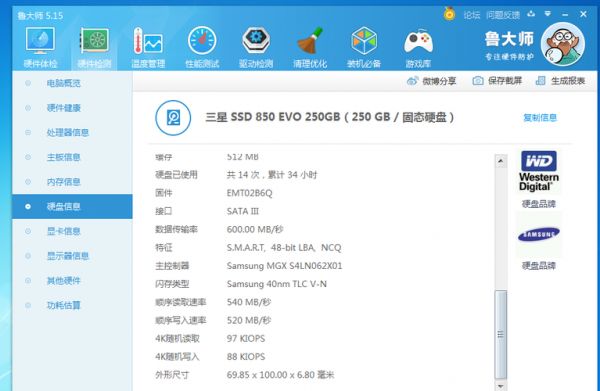
Task: Click the Samsung MGX S4LN062X01 controller value
Action: pyautogui.click(x=284, y=266)
